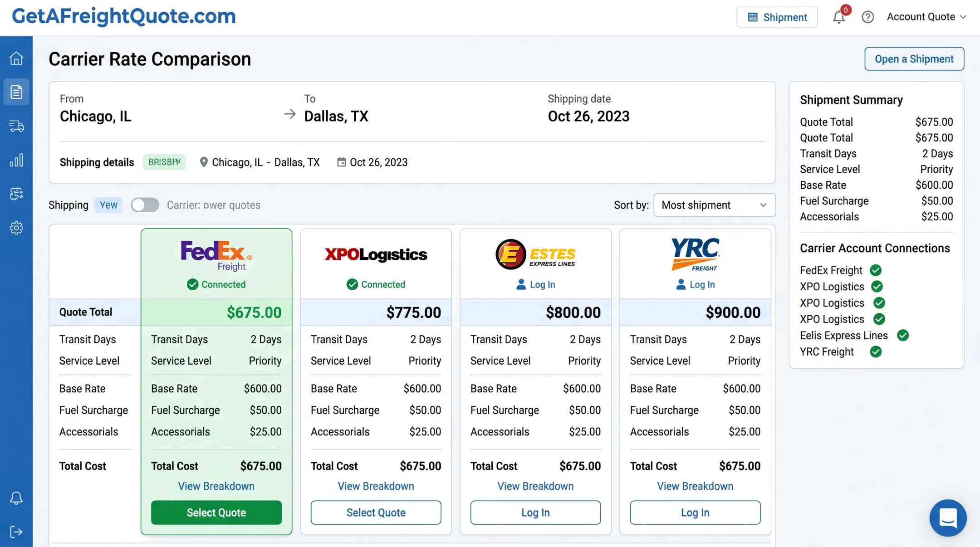
Task: Click the Log In button under Estes $800.00
Action: 535,513
